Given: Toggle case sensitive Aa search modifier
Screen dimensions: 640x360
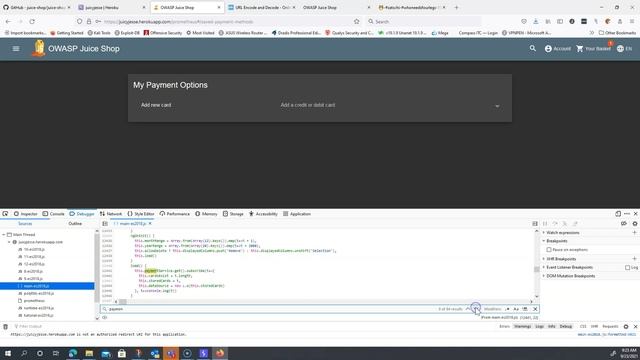Looking at the screenshot, I should (x=516, y=309).
